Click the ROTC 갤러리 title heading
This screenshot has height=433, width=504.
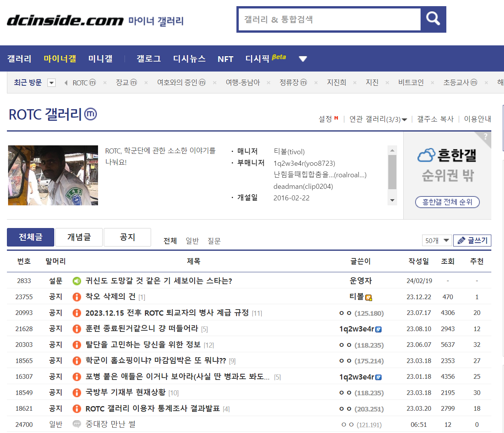45,114
